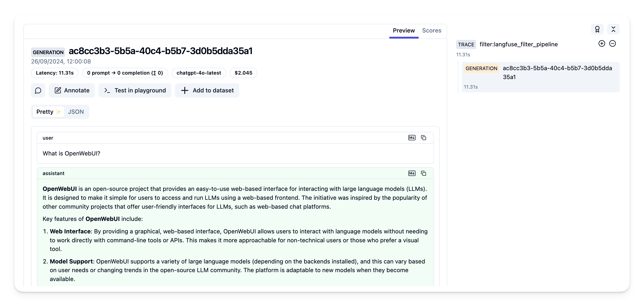Expand all trace nodes with plus icon
The width and height of the screenshot is (644, 306).
coord(602,44)
